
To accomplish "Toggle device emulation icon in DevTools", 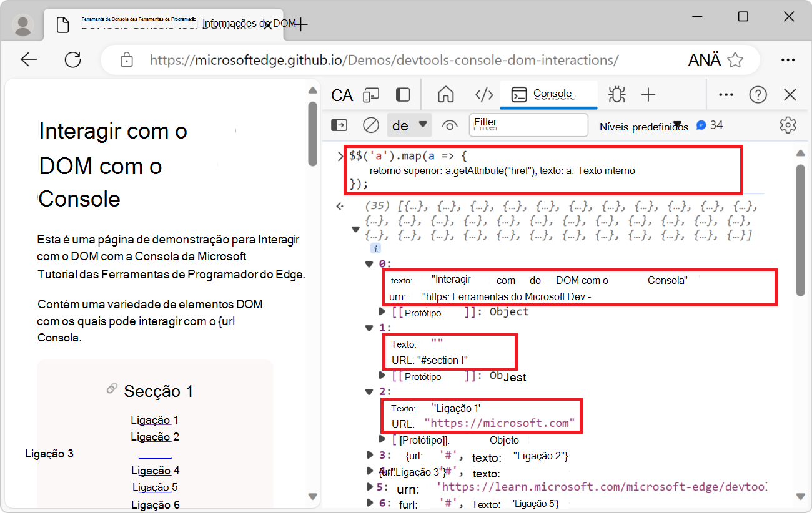I will (372, 95).
